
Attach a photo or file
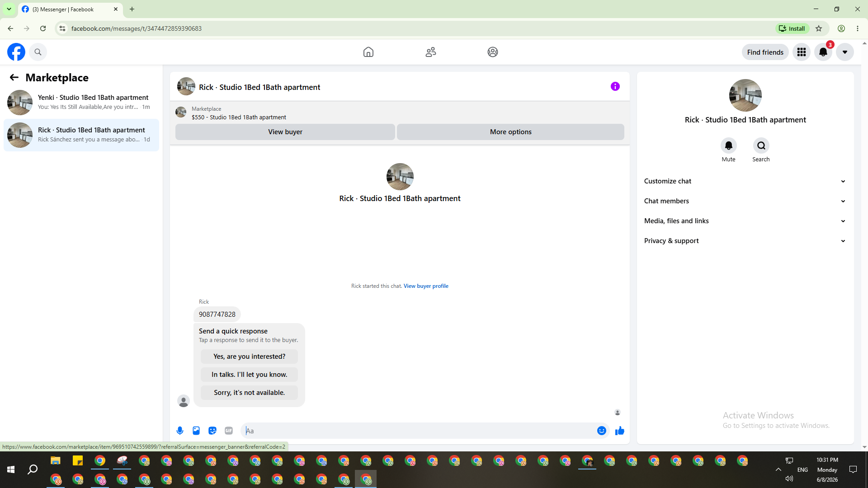pos(196,431)
